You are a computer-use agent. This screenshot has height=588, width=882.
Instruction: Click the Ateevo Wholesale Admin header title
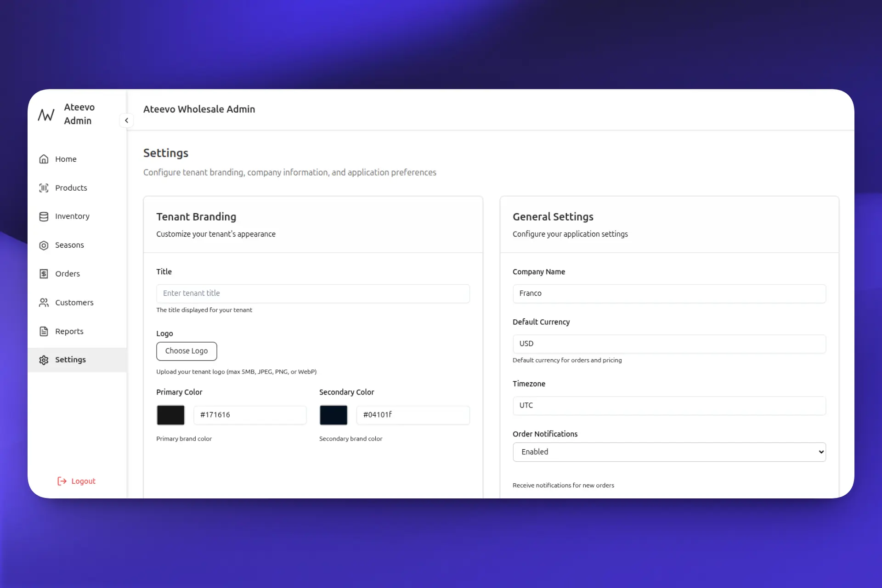(x=199, y=109)
